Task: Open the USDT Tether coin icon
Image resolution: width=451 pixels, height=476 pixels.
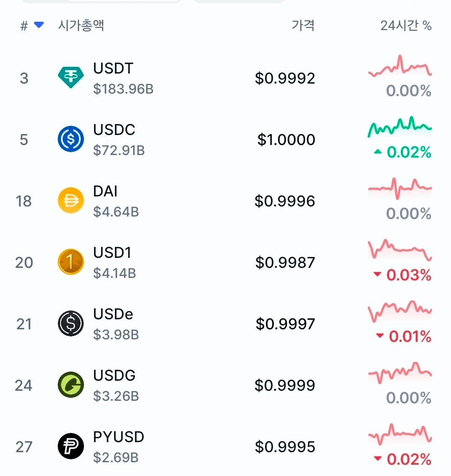Action: 71,77
